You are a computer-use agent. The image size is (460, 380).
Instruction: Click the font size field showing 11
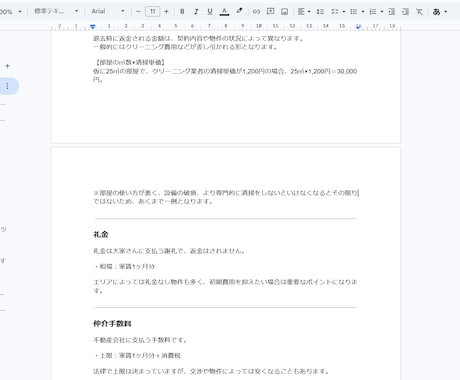click(152, 12)
